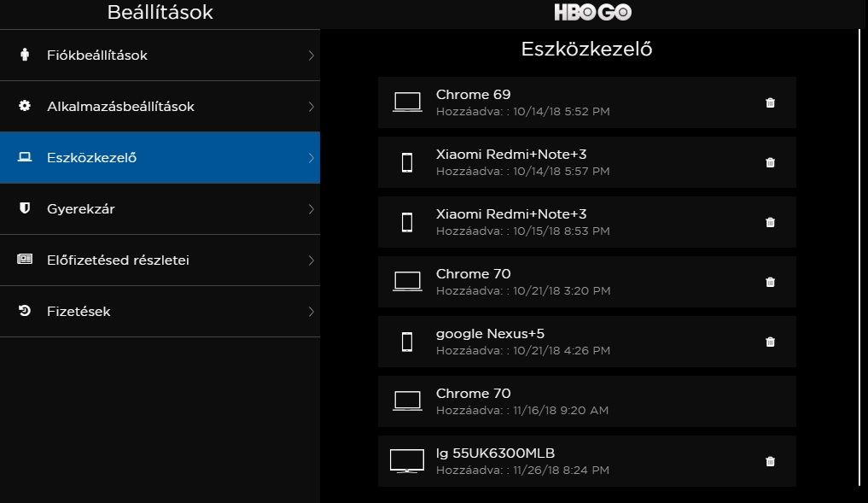
Task: Trash the Chrome 70 device added 10/21/18
Action: tap(770, 282)
